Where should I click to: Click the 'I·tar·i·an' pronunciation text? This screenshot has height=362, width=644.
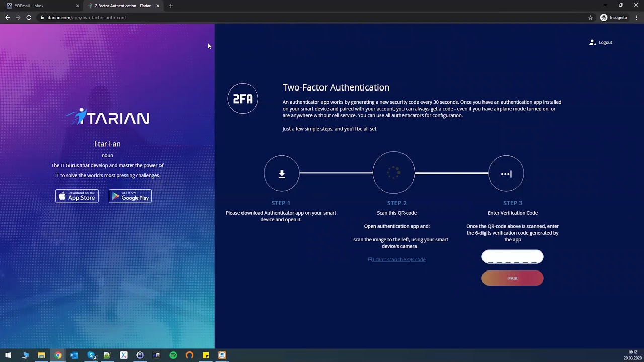click(x=107, y=144)
